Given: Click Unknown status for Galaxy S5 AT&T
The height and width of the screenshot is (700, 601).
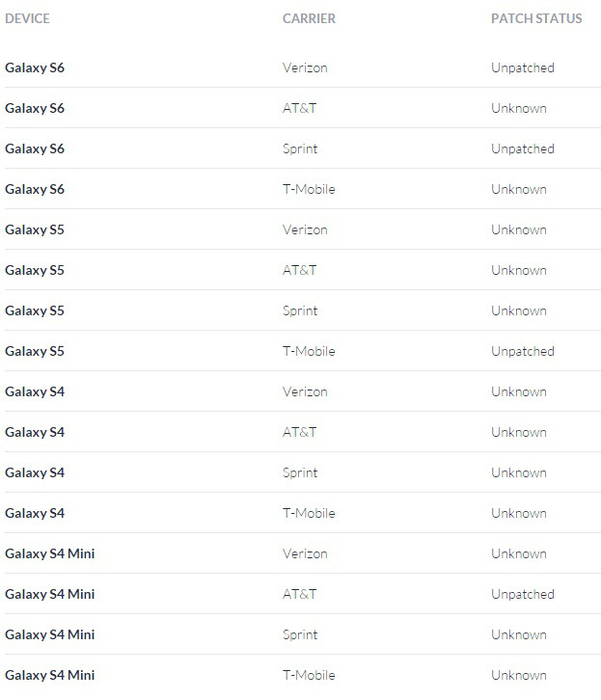Looking at the screenshot, I should pyautogui.click(x=518, y=271).
